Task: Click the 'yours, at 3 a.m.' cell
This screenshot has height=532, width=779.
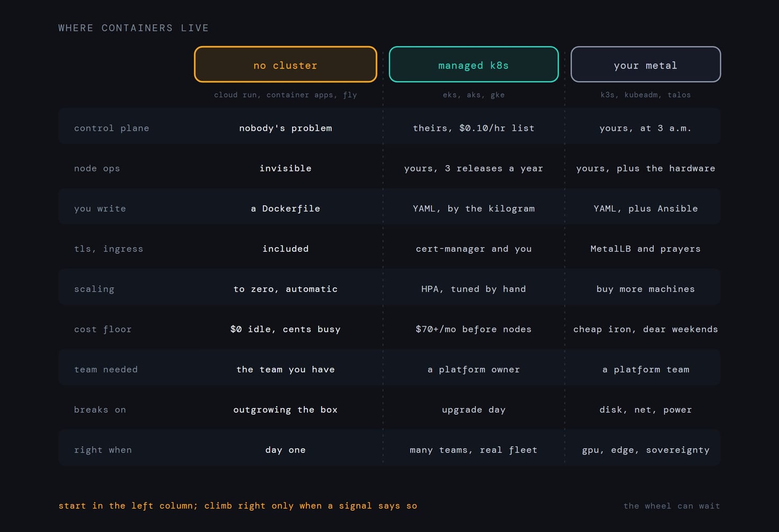Action: (646, 128)
